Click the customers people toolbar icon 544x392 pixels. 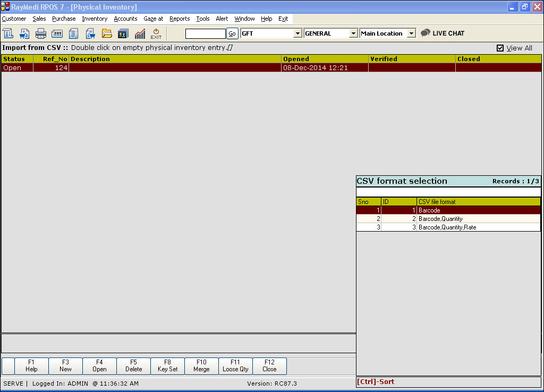(x=123, y=33)
